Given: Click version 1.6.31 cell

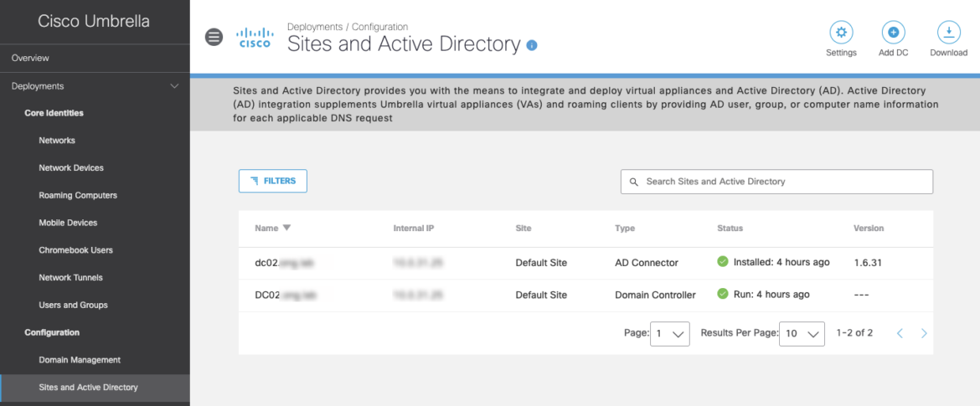Looking at the screenshot, I should coord(868,263).
